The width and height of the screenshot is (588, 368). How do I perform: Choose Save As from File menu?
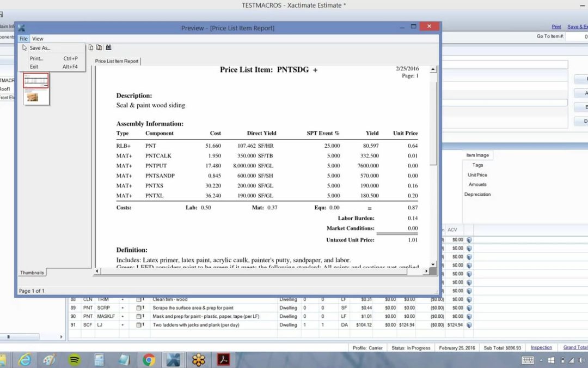(40, 48)
